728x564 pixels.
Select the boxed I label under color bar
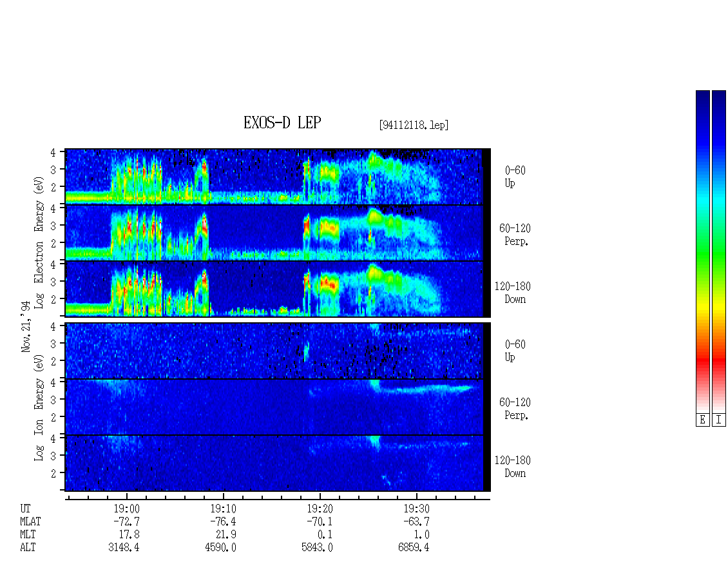(x=719, y=420)
